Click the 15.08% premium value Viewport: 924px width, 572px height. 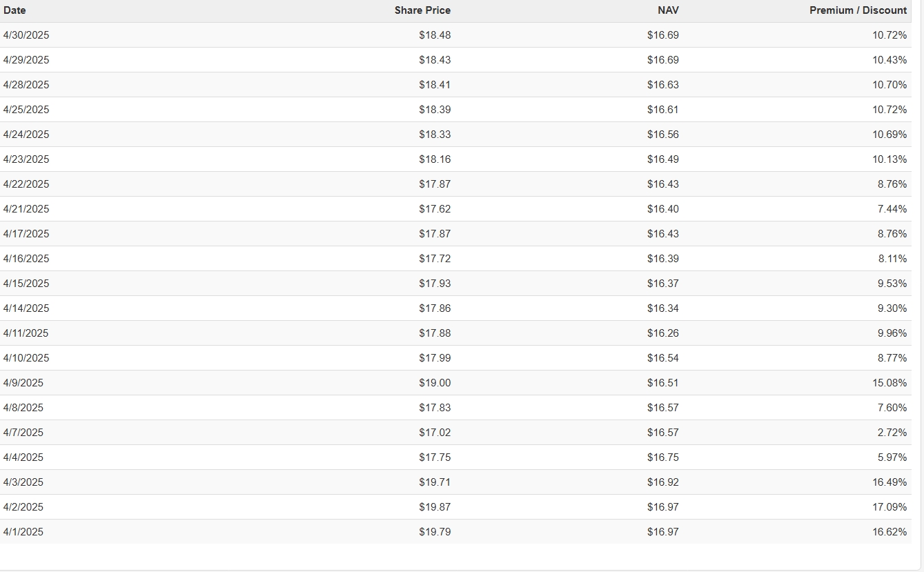(x=889, y=383)
